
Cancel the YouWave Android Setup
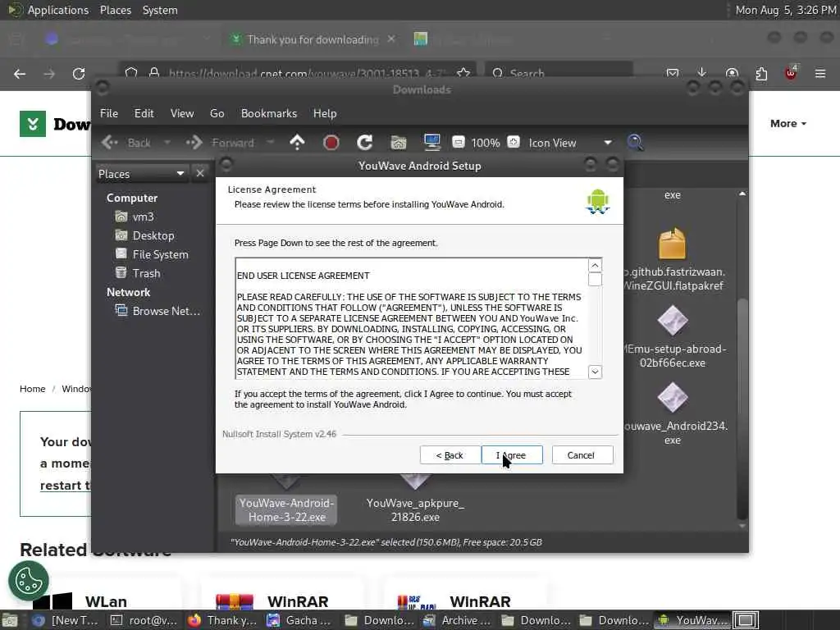click(582, 455)
